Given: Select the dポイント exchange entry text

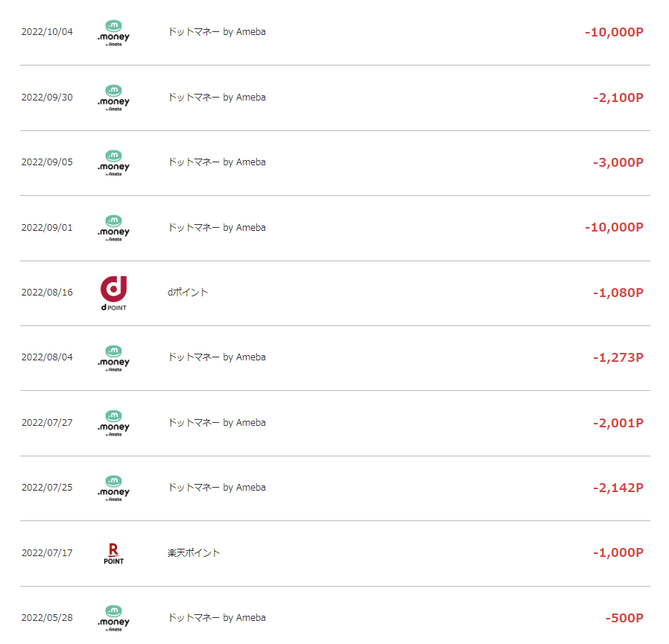Looking at the screenshot, I should tap(188, 293).
